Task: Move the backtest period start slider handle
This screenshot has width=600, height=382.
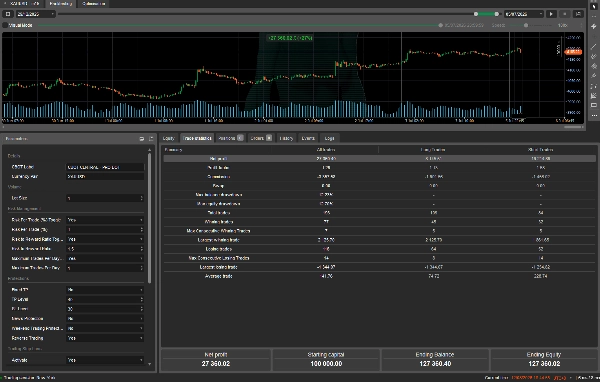Action: pos(476,14)
